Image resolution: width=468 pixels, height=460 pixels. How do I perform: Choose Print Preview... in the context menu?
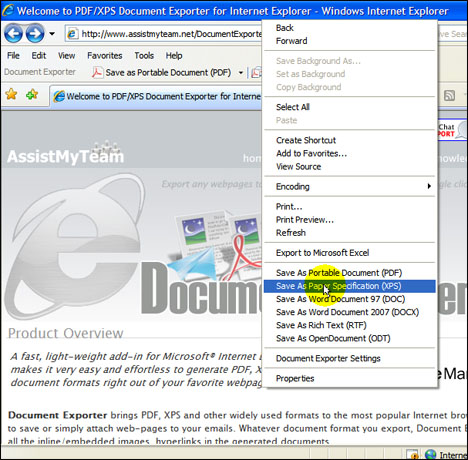(350, 220)
